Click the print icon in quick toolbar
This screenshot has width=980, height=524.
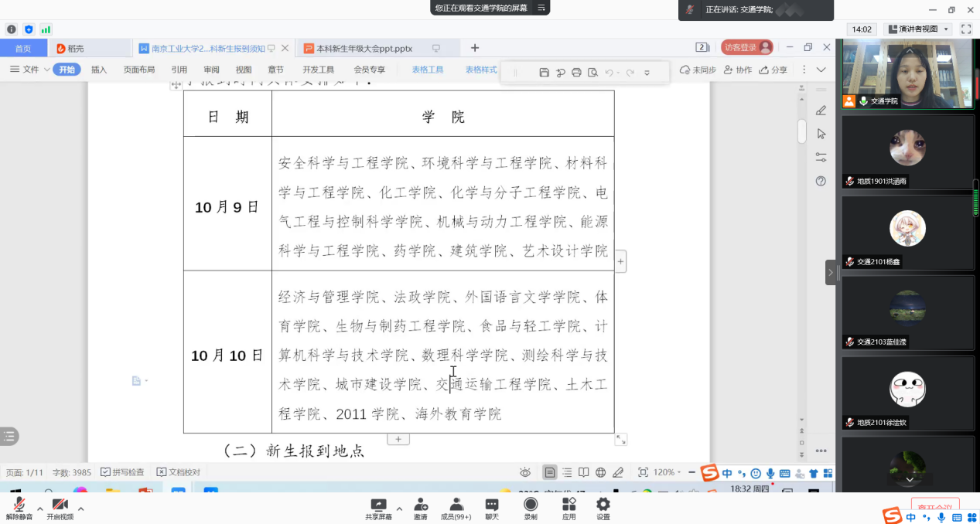click(576, 73)
